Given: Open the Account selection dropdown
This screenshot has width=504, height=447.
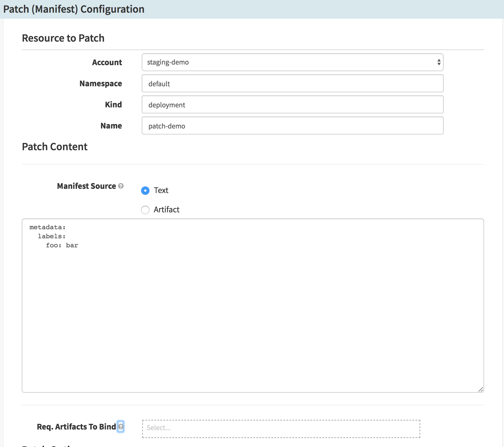Looking at the screenshot, I should 292,62.
